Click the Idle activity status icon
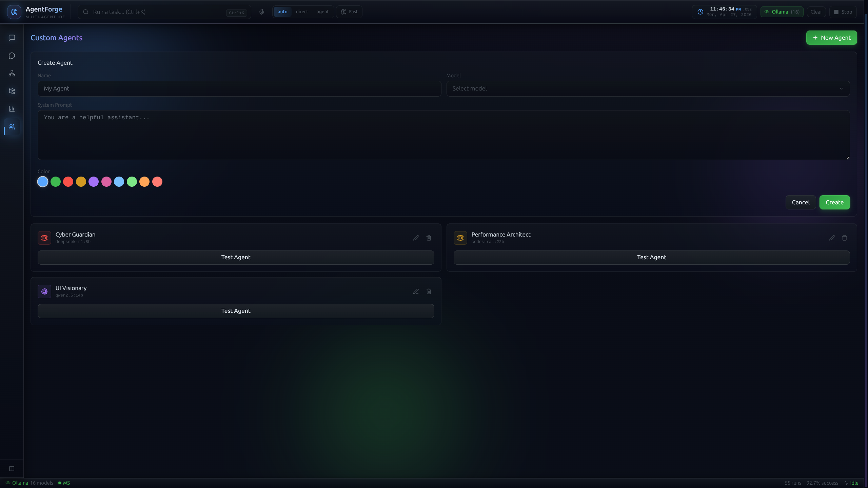 point(846,483)
